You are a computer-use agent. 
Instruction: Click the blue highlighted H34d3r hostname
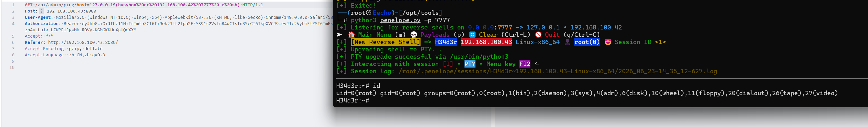pos(446,42)
